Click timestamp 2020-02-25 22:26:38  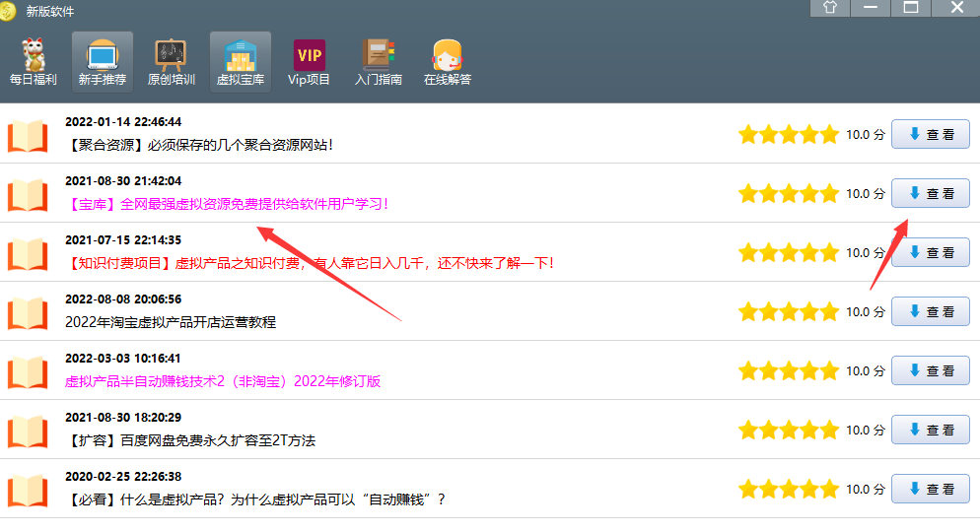tap(123, 477)
